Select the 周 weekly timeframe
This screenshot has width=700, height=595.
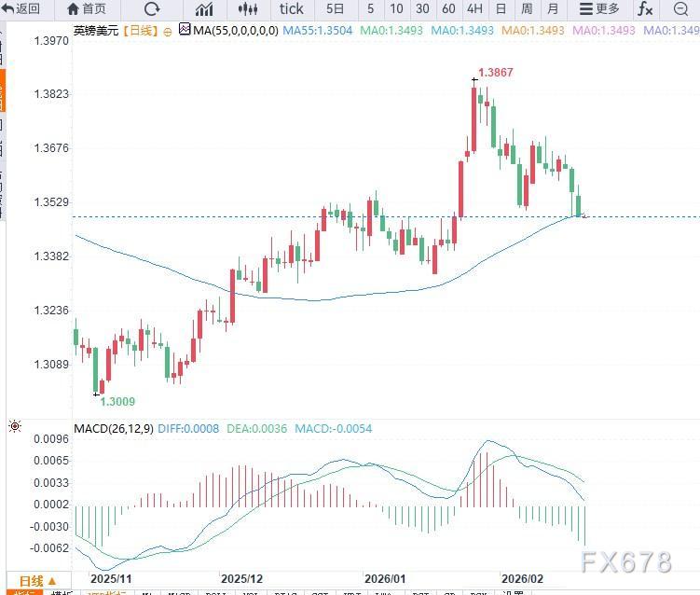527,9
